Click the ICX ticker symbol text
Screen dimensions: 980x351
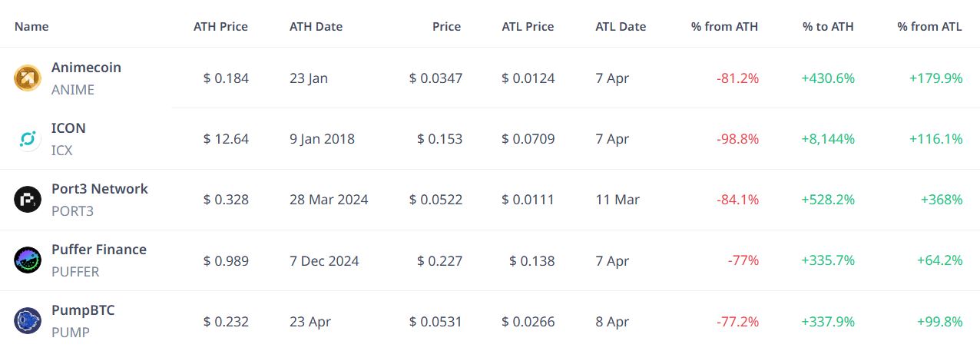click(62, 151)
